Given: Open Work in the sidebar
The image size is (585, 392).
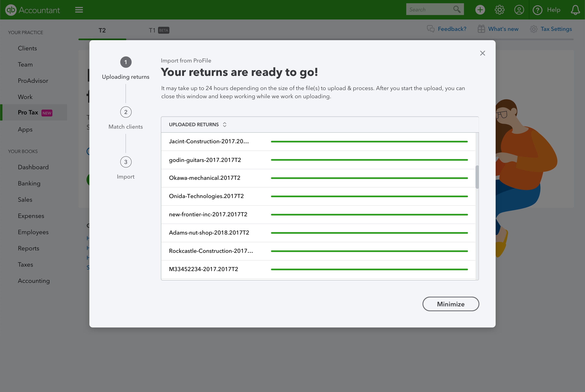Looking at the screenshot, I should 25,97.
